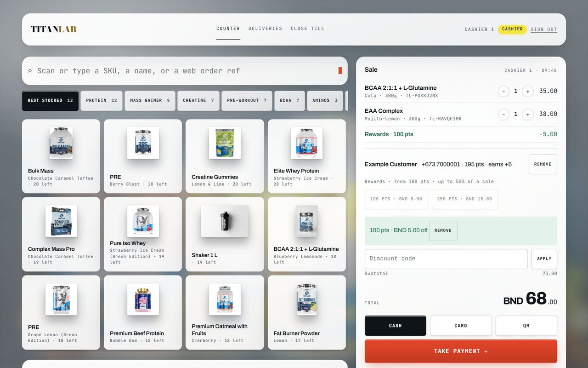Choose 250 PTS BND 15.00 reward option
Screen dimensions: 588x368
tap(464, 199)
